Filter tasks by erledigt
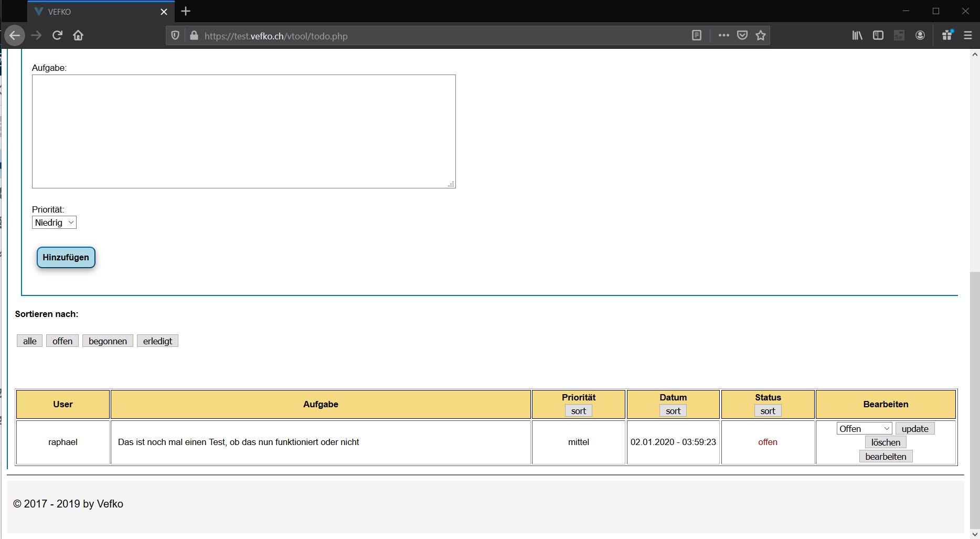The height and width of the screenshot is (539, 980). (157, 341)
